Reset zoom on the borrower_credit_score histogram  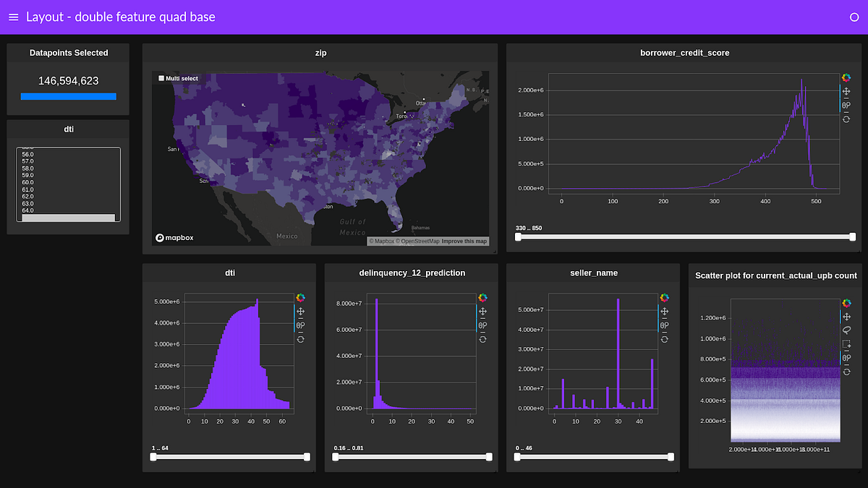pos(846,118)
